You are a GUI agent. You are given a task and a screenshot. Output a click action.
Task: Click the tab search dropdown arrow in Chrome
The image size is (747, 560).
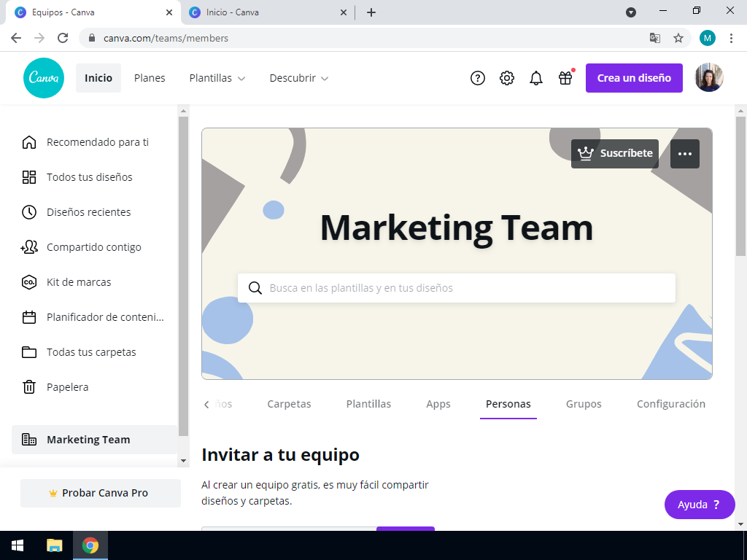tap(631, 12)
